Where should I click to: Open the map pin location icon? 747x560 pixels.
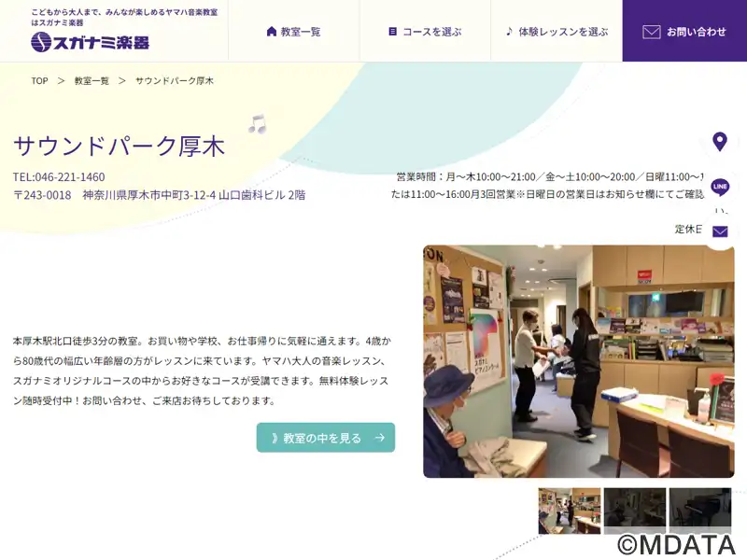click(720, 142)
